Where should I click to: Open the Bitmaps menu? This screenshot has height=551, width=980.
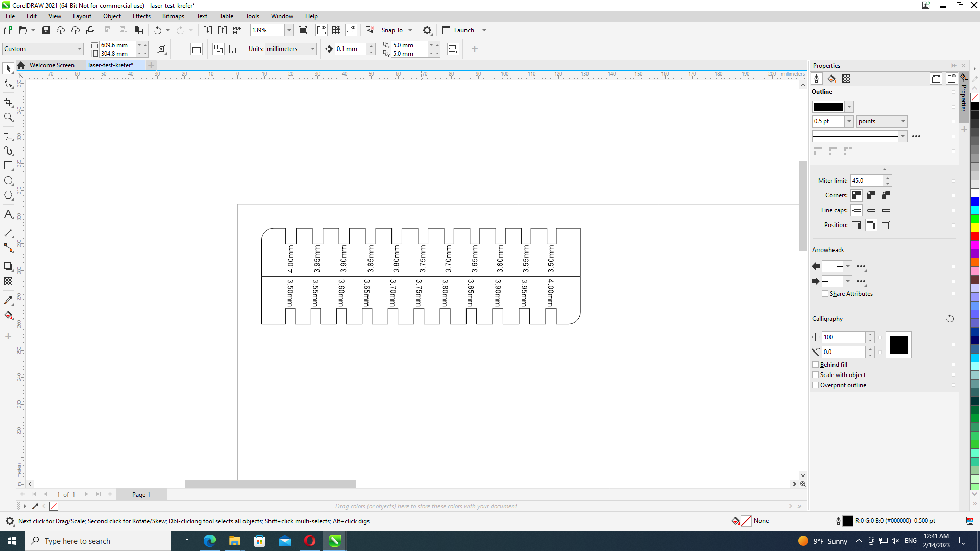(x=173, y=16)
